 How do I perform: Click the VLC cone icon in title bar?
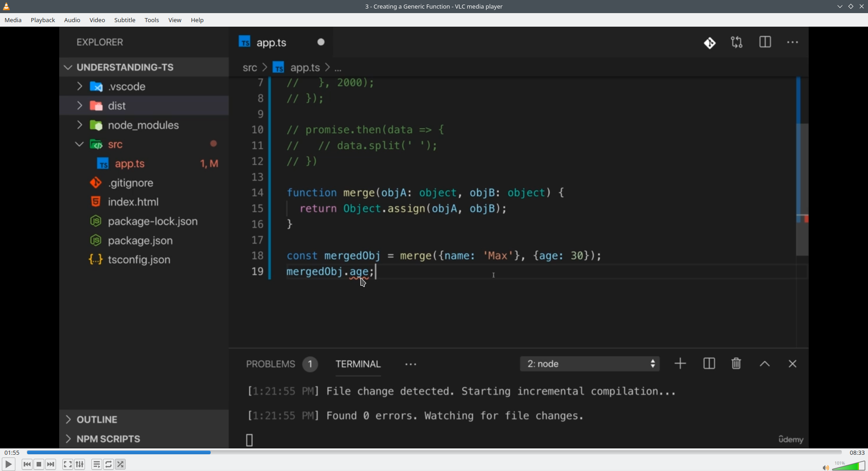[x=7, y=6]
